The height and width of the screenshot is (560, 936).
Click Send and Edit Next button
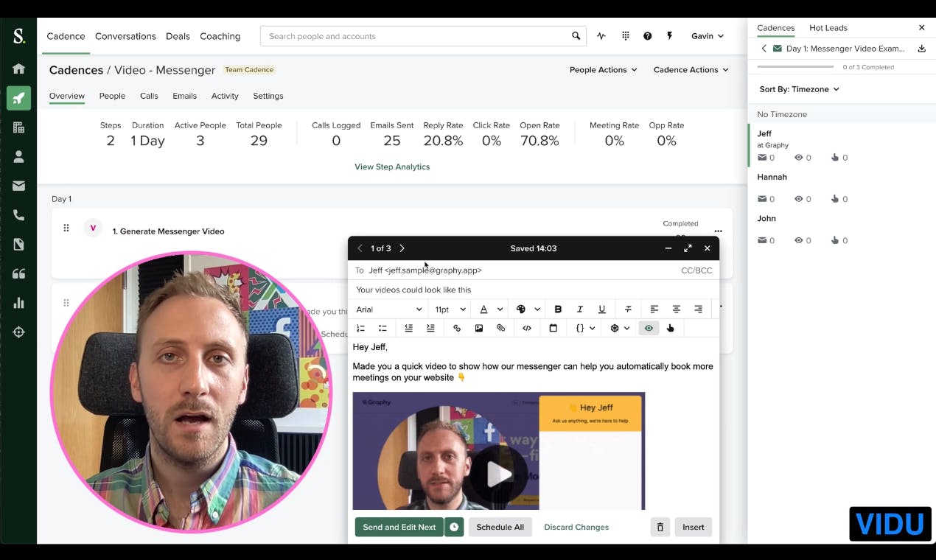click(x=399, y=527)
